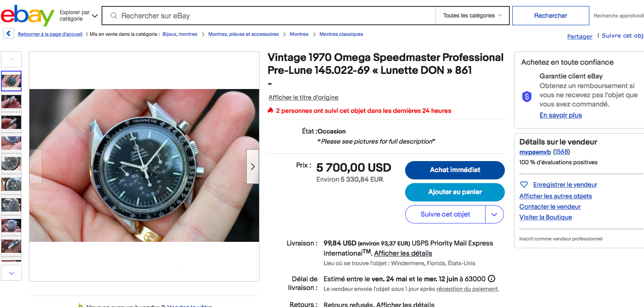
Task: Click the eBay logo
Action: (28, 16)
